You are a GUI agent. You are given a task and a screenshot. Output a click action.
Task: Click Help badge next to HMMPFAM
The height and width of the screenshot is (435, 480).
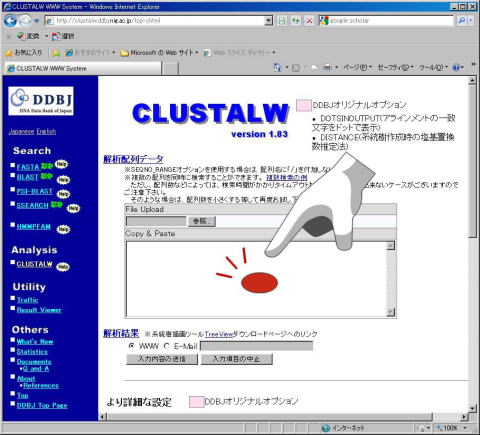pos(63,229)
